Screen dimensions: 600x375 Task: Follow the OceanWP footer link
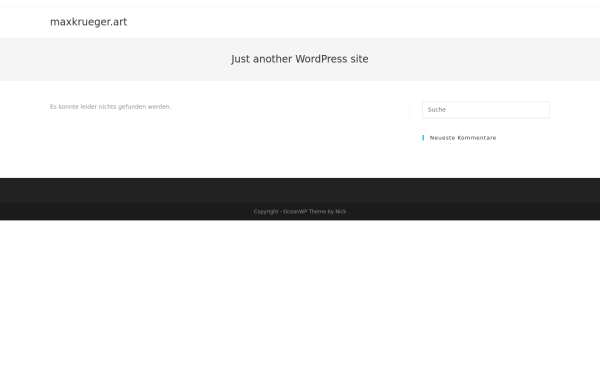295,212
